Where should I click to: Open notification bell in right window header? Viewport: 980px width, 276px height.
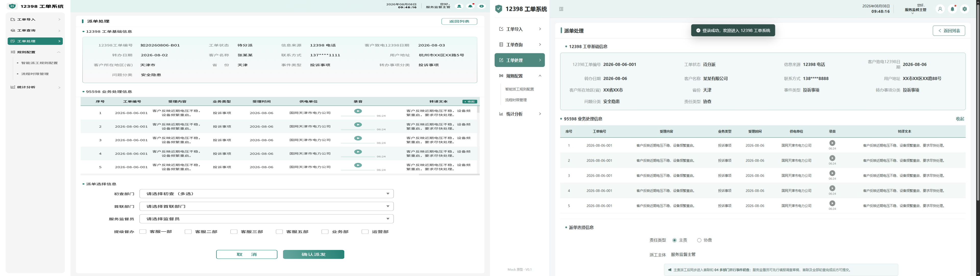952,9
